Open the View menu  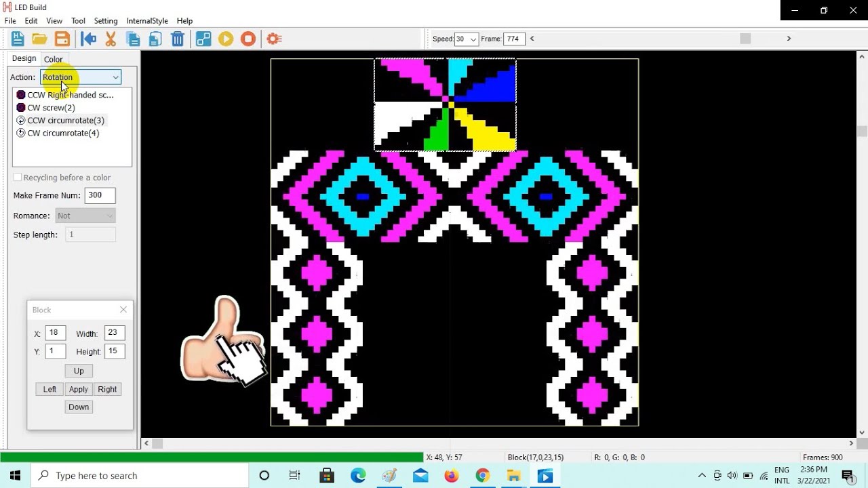coord(54,21)
